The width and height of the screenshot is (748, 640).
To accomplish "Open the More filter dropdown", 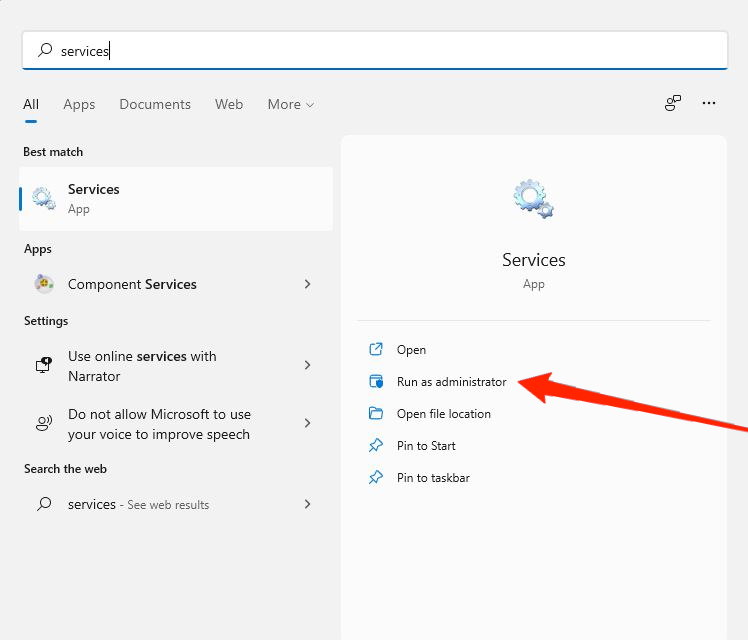I will 290,104.
